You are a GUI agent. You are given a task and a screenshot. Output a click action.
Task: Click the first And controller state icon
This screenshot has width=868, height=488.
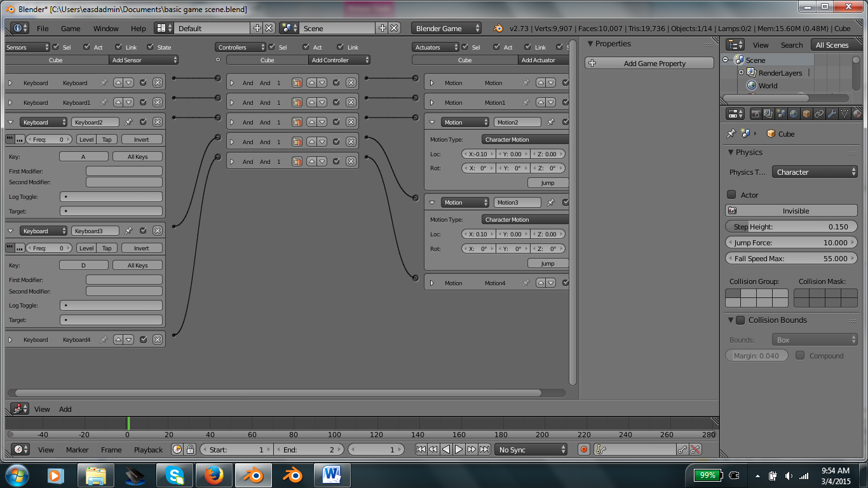pyautogui.click(x=297, y=83)
